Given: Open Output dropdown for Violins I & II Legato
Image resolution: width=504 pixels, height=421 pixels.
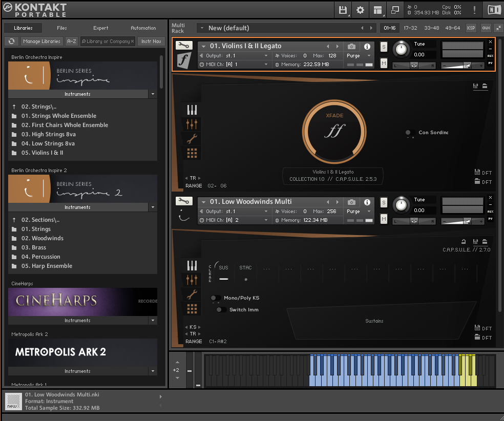Looking at the screenshot, I should click(266, 56).
